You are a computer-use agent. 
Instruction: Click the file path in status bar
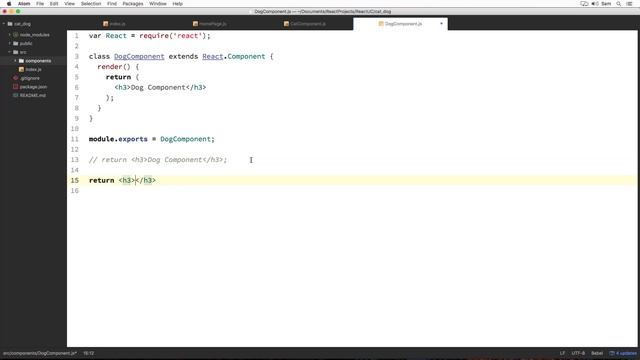click(x=40, y=353)
